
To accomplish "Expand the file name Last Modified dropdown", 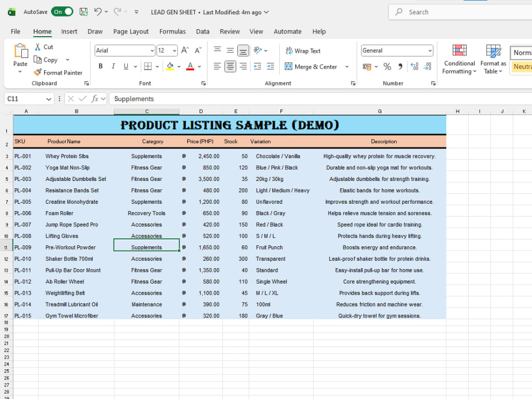I will point(267,12).
